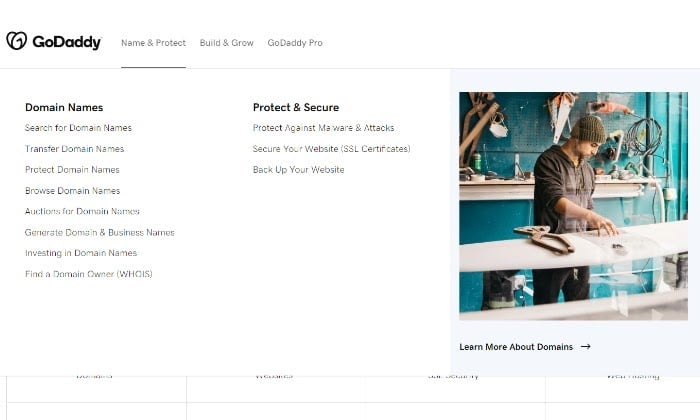
Task: Select Back Up Your Website
Action: pyautogui.click(x=298, y=170)
